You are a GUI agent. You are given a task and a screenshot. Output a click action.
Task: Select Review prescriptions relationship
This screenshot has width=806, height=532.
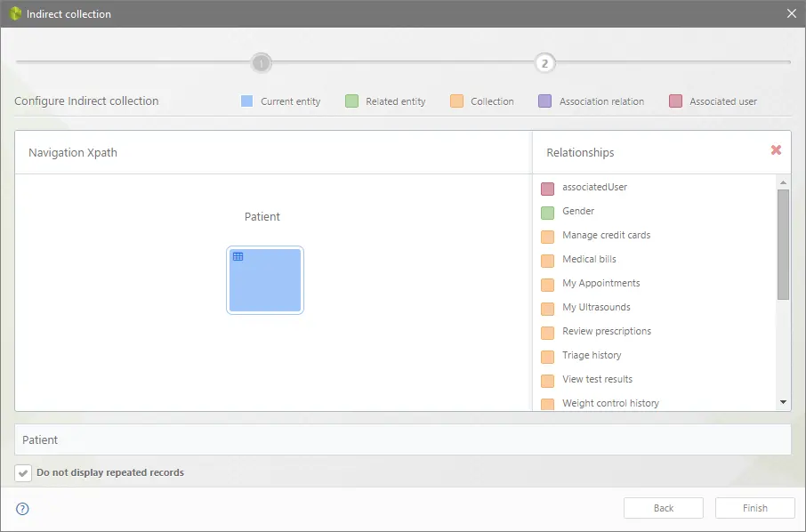tap(607, 331)
